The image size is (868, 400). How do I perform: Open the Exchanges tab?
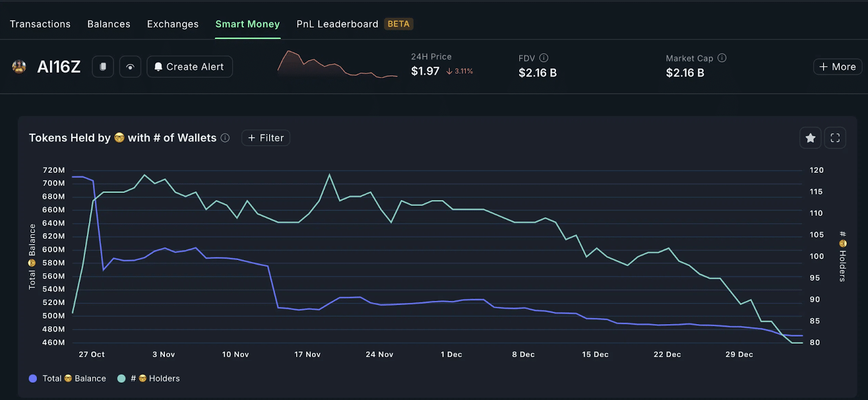[x=173, y=24]
